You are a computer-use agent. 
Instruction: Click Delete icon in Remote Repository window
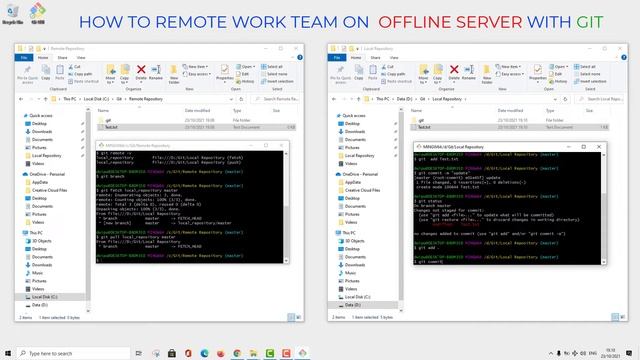141,72
